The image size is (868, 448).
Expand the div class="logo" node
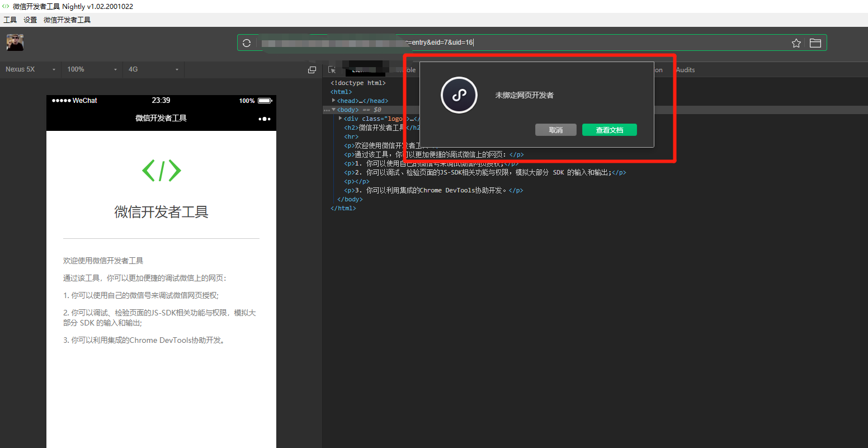[x=341, y=119]
